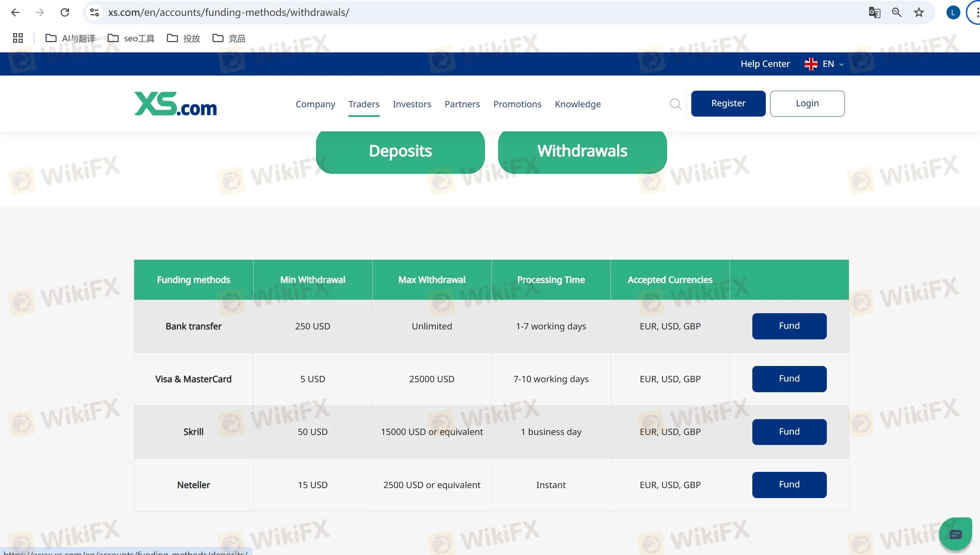The height and width of the screenshot is (555, 980).
Task: Click the browser forward arrow
Action: point(40,12)
